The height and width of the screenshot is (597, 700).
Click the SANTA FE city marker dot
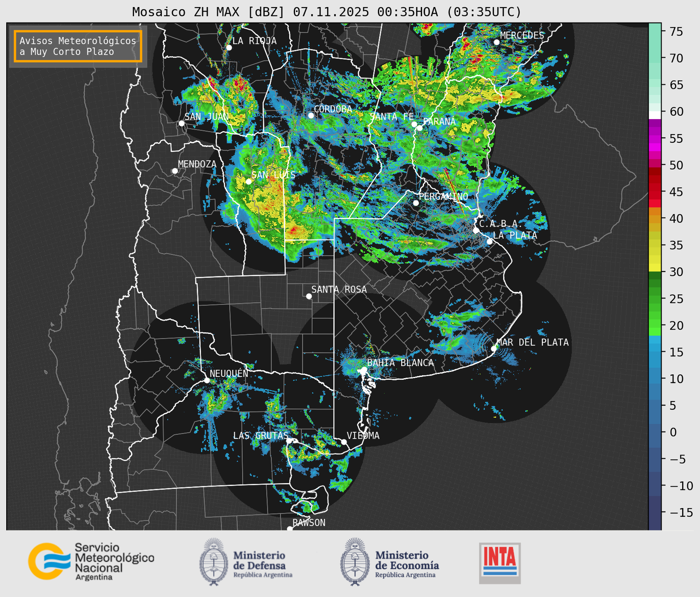(x=414, y=124)
